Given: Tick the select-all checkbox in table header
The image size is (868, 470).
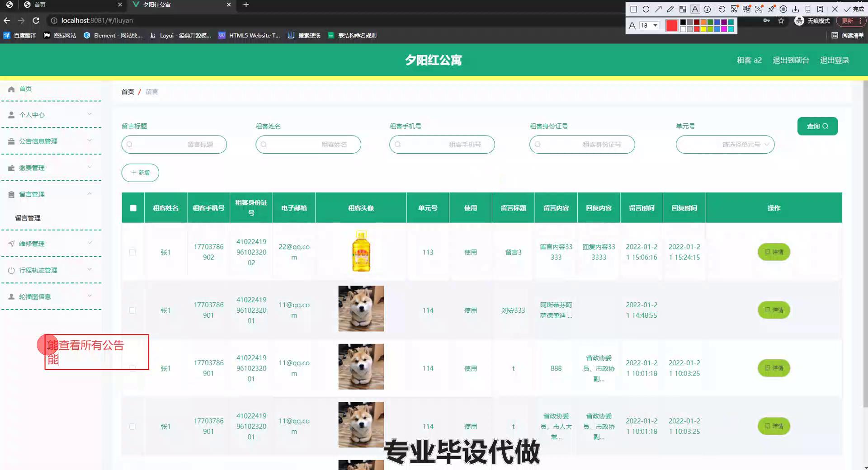Looking at the screenshot, I should pyautogui.click(x=133, y=208).
